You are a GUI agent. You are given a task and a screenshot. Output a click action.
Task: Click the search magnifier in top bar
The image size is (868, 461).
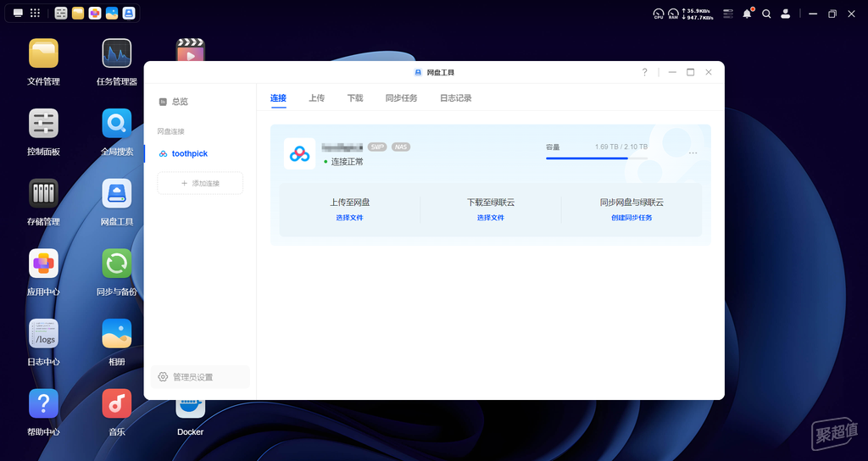tap(766, 14)
